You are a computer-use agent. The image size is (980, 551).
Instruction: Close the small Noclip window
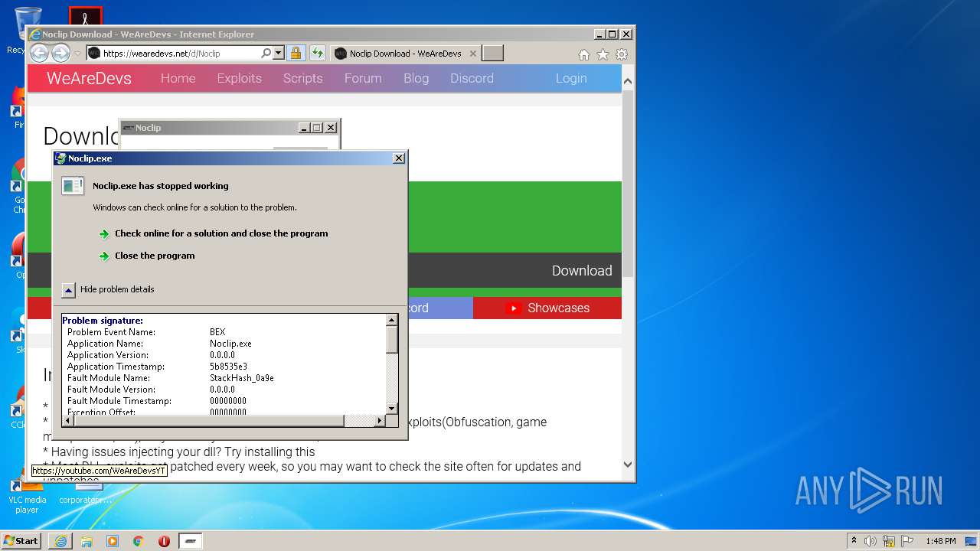click(x=331, y=128)
